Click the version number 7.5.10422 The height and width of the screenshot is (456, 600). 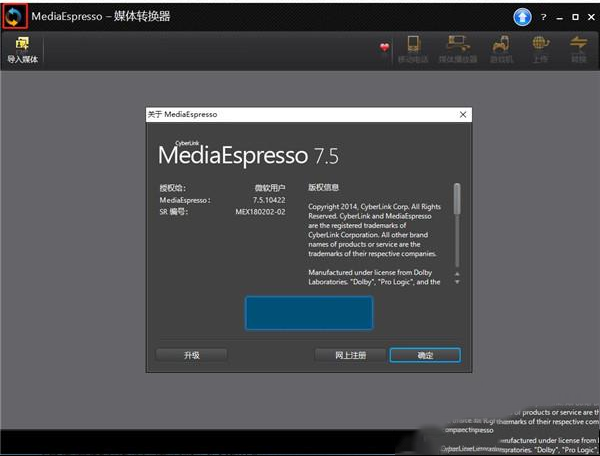click(269, 200)
